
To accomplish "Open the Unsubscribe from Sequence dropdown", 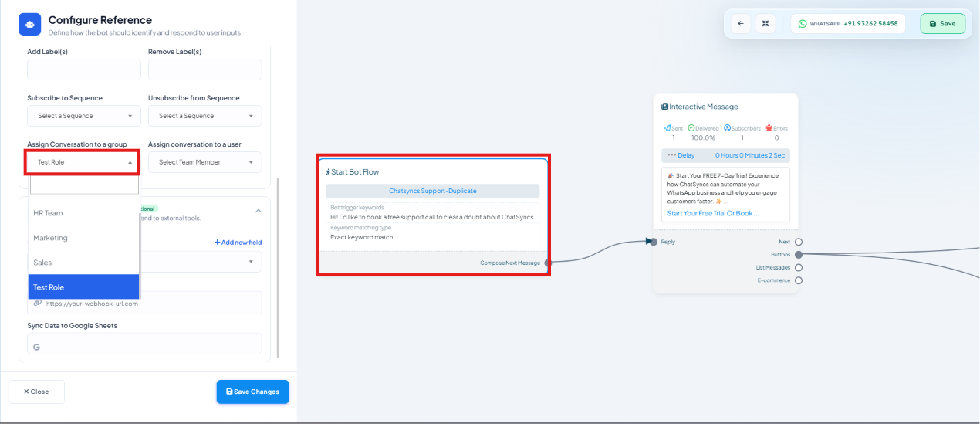I will [204, 116].
